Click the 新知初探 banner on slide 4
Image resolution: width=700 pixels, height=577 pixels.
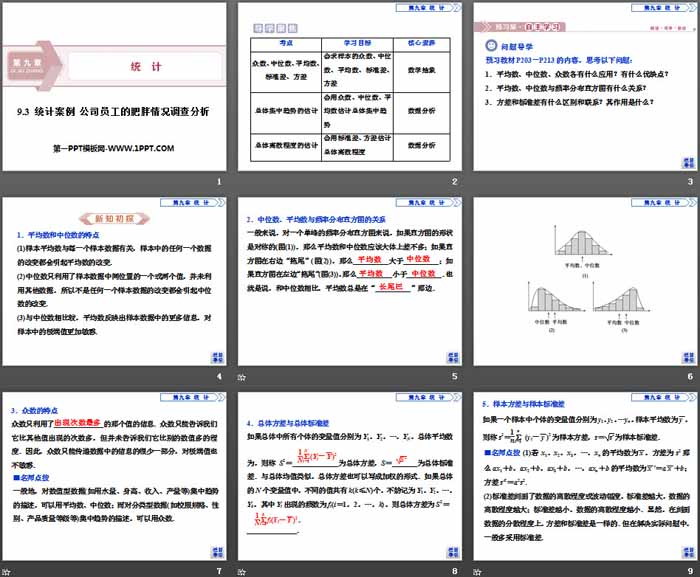[110, 218]
